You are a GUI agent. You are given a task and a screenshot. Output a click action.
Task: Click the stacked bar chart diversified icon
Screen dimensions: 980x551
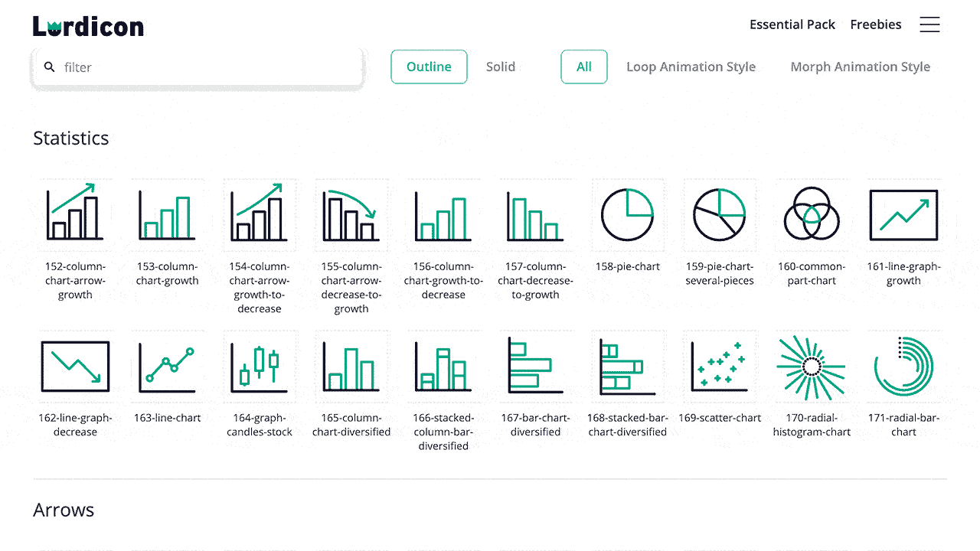click(x=627, y=367)
